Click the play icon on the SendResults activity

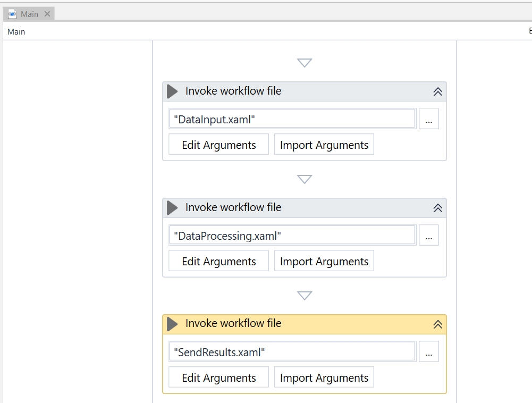(x=172, y=324)
